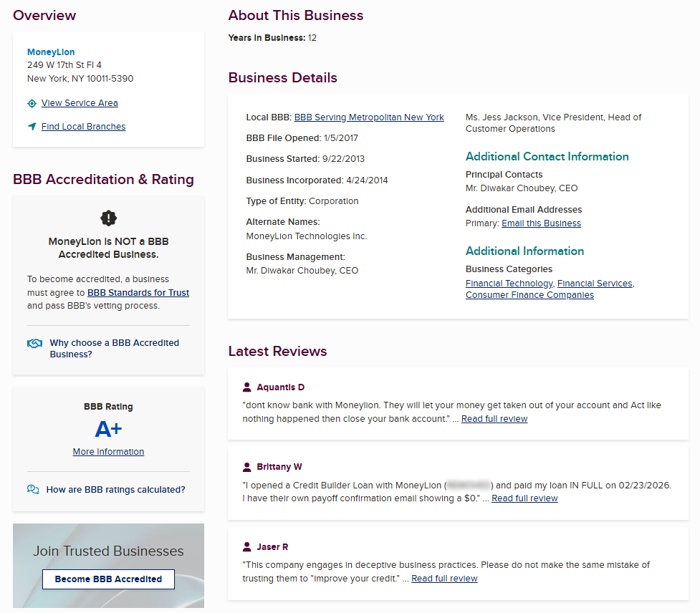Read full review by Brittany W
This screenshot has height=613, width=700.
click(x=524, y=498)
